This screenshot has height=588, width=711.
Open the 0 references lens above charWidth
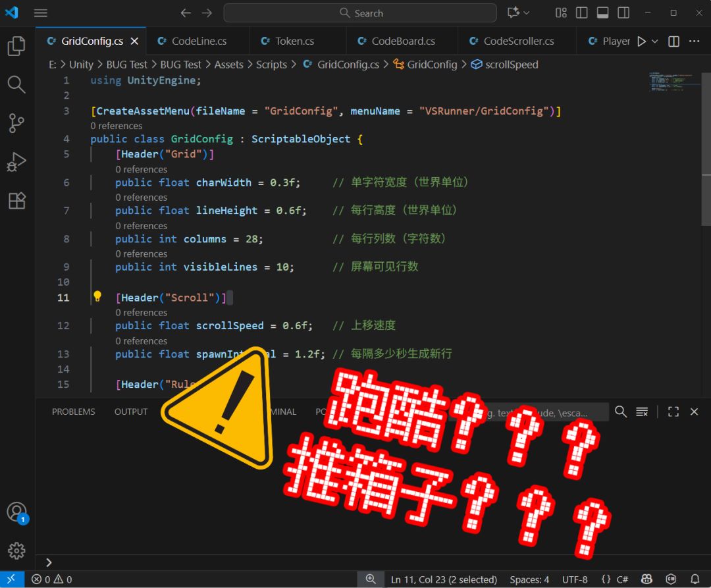coord(141,170)
